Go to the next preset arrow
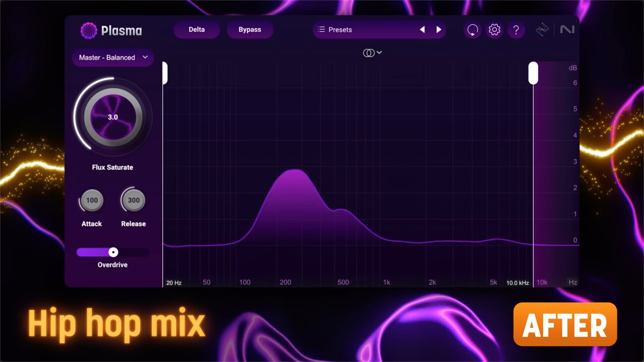 (x=438, y=30)
